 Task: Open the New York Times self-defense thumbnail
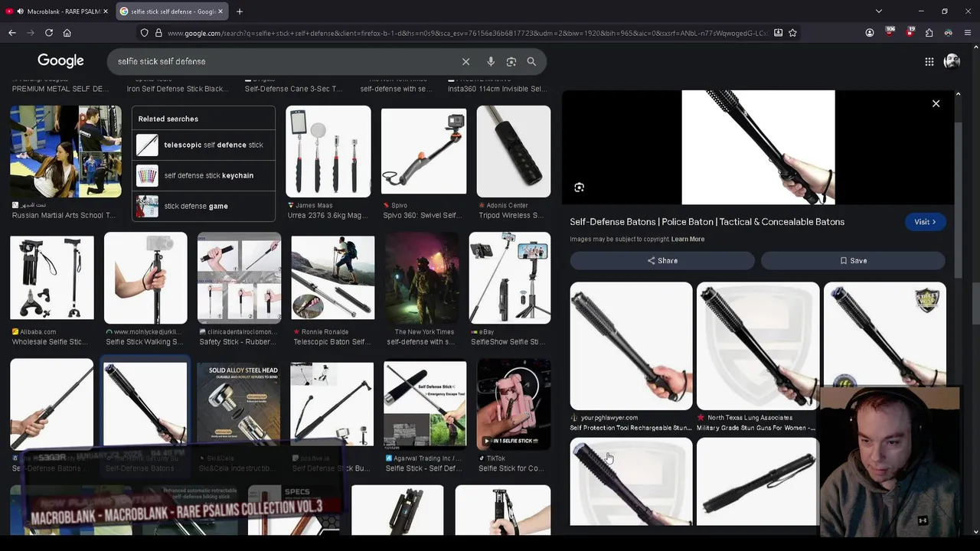coord(422,278)
